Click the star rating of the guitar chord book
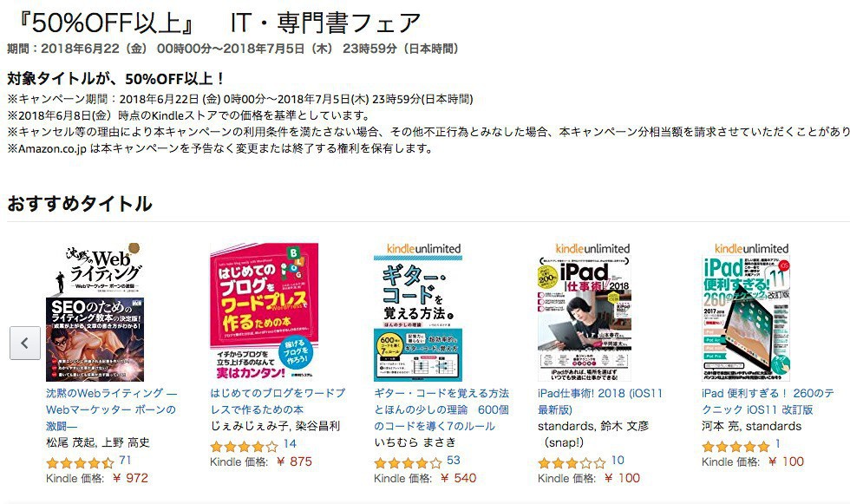Viewport: 850px width, 504px height. [x=408, y=463]
